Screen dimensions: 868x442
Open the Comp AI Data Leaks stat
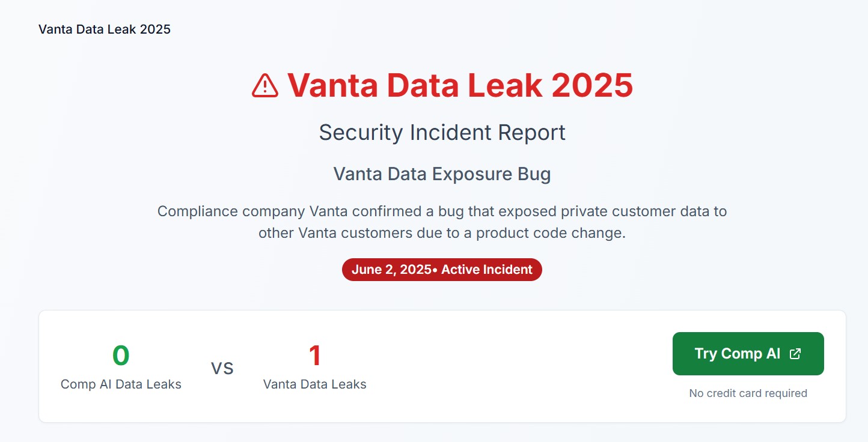point(120,366)
